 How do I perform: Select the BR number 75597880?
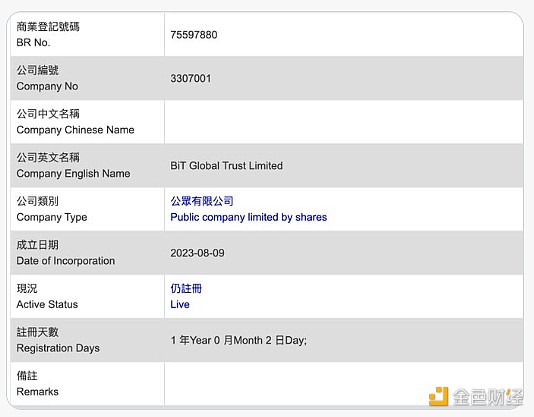tap(194, 35)
